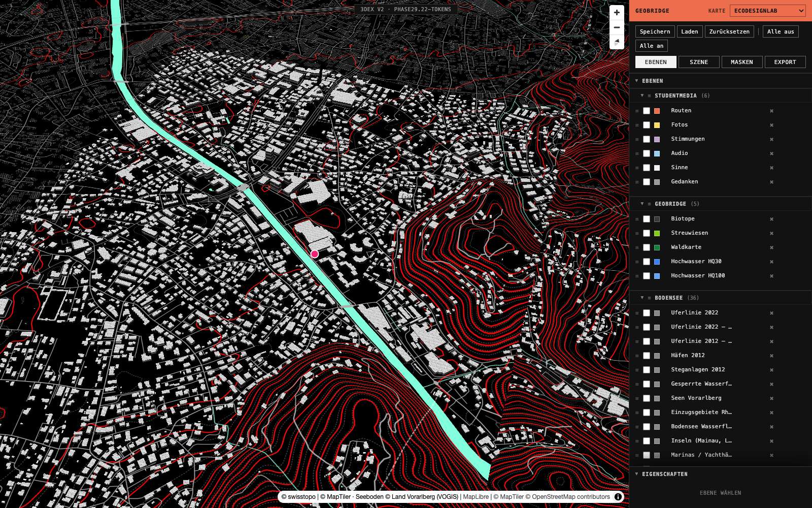The image size is (812, 508).
Task: Go to the EXPORT tab
Action: coord(785,62)
